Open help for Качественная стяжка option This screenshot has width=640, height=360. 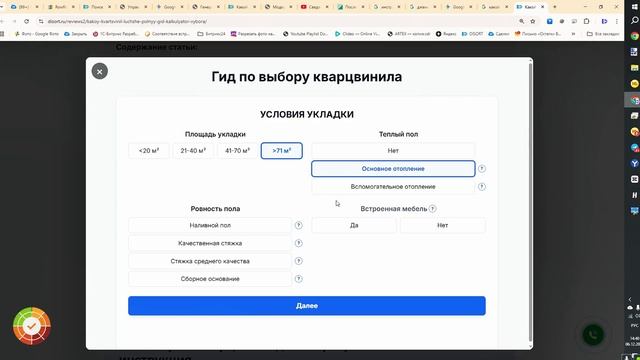point(298,243)
